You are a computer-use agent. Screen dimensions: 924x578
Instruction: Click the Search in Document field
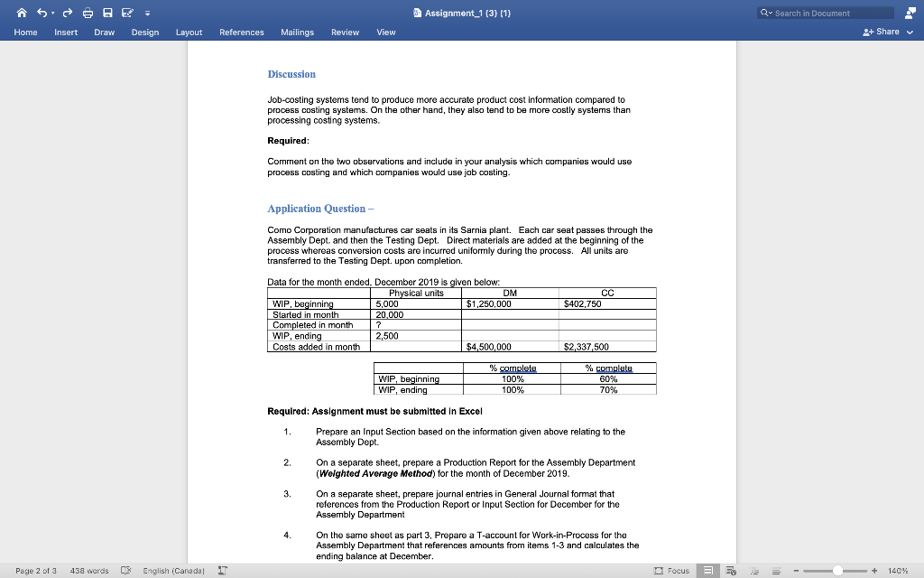(x=823, y=13)
